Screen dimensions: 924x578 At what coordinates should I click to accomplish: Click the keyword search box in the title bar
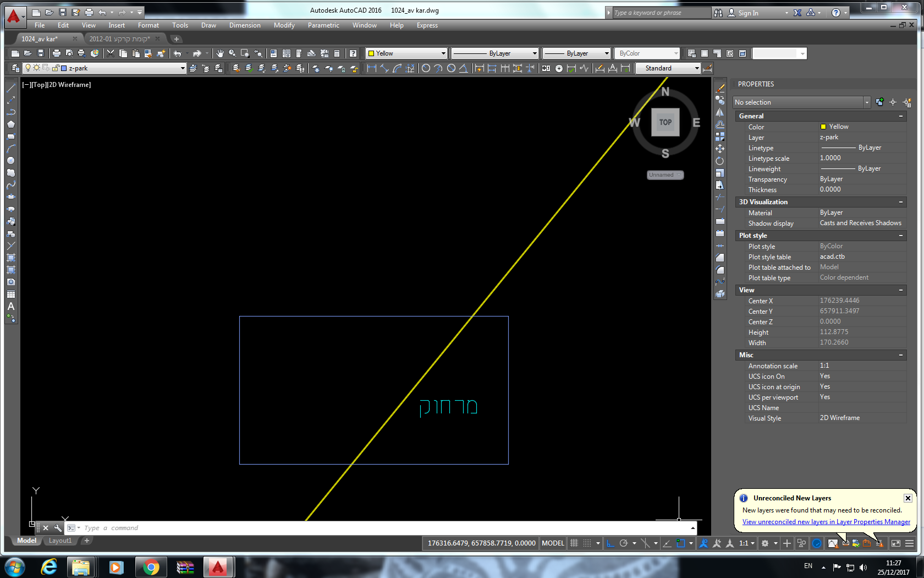click(x=662, y=13)
